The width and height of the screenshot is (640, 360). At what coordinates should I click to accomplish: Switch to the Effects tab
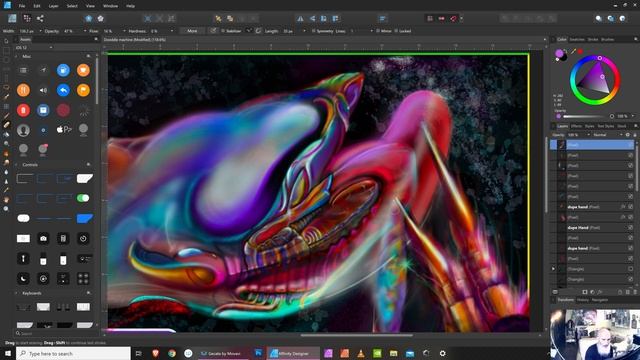pos(576,126)
